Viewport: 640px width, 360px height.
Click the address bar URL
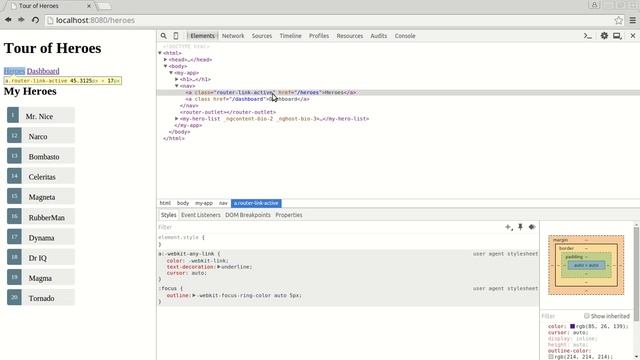point(95,20)
